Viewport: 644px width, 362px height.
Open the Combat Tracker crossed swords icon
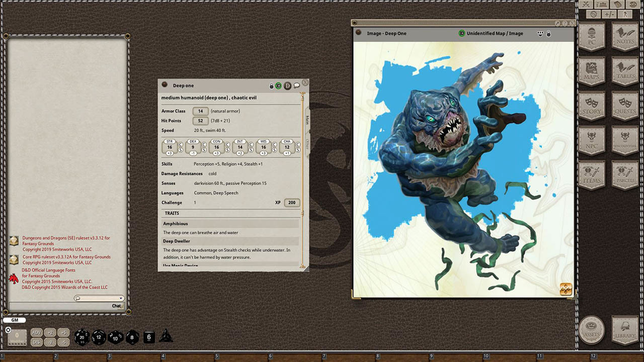click(x=585, y=5)
